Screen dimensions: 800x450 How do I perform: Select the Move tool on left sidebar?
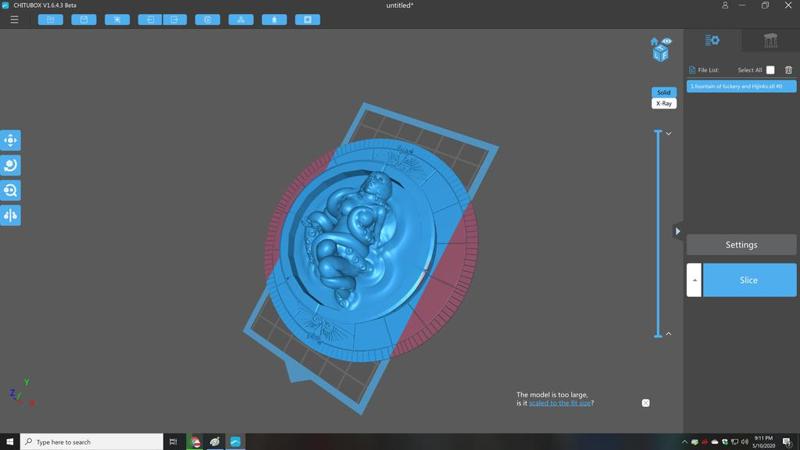[10, 140]
